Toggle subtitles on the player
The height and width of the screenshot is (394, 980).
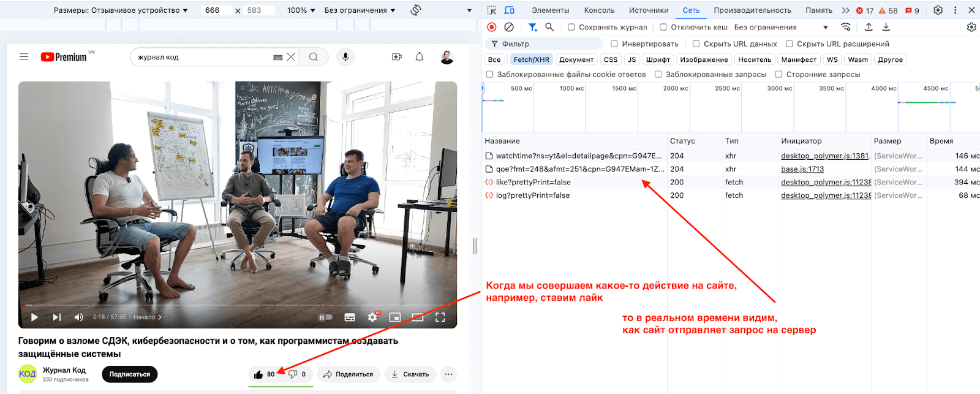[350, 317]
